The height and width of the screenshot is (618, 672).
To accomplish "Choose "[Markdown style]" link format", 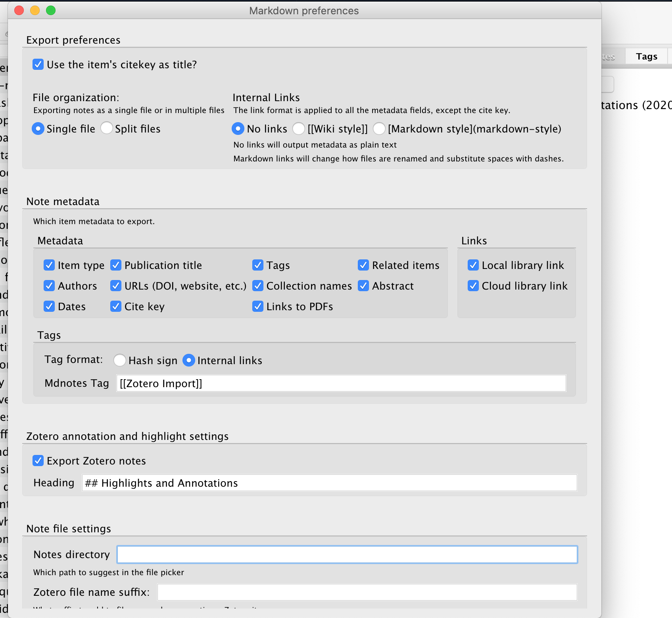I will [380, 129].
